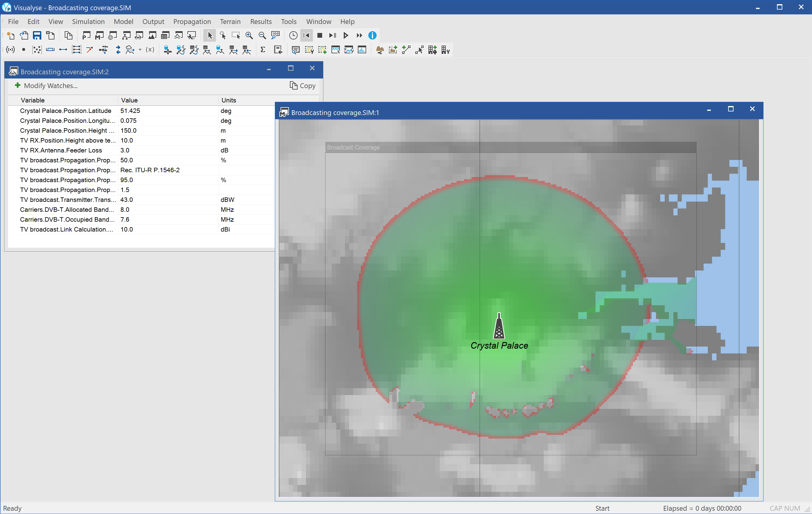Open the simulation time clock settings

(293, 35)
